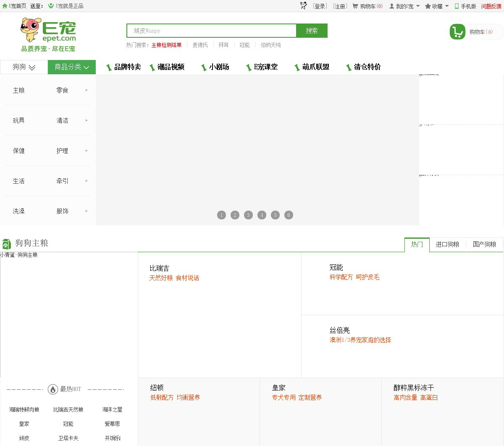Open the 商品分类 category dropdown
504x446 pixels.
[72, 67]
